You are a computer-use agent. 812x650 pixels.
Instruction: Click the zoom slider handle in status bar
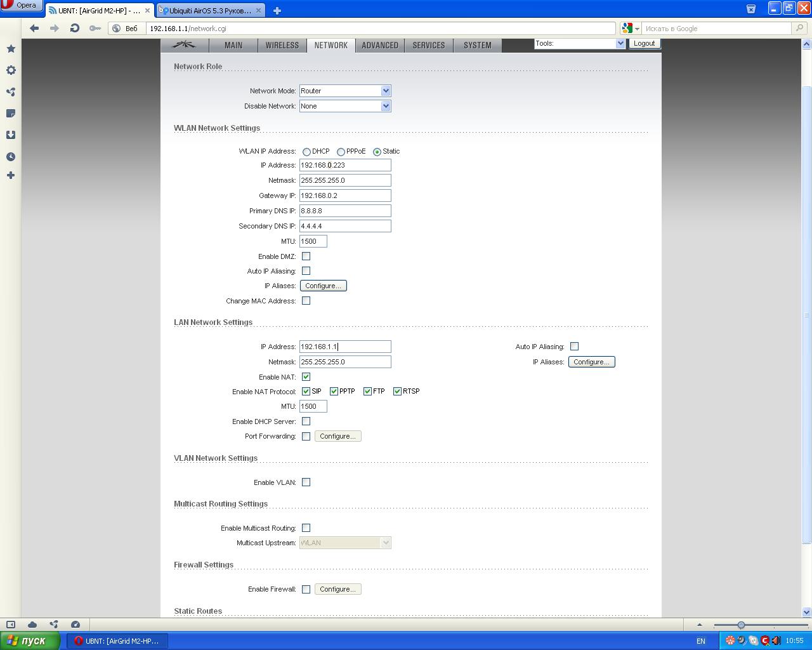pyautogui.click(x=741, y=625)
